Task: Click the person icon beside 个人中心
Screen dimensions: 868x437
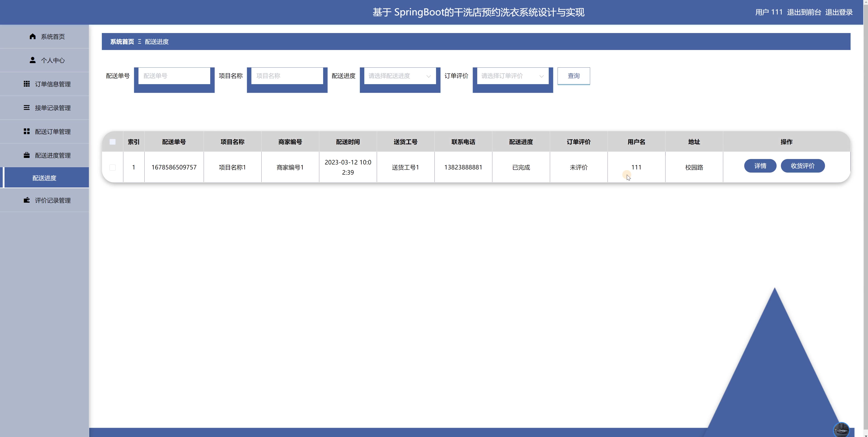Action: point(33,60)
